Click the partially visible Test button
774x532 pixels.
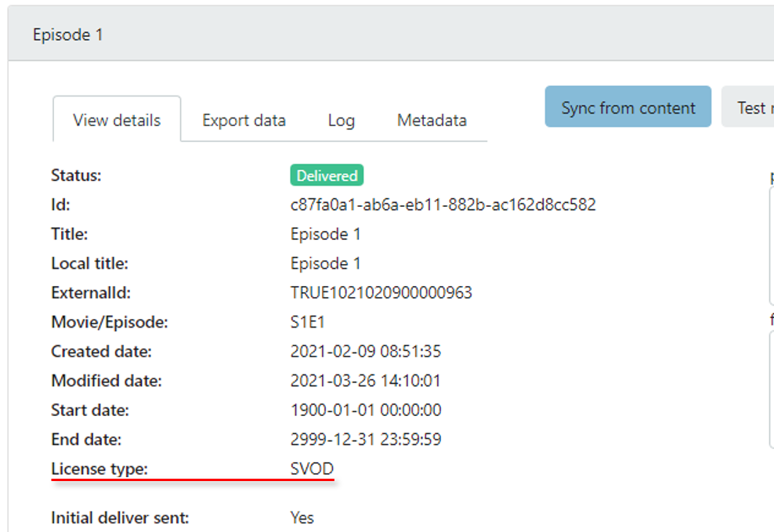tap(750, 107)
